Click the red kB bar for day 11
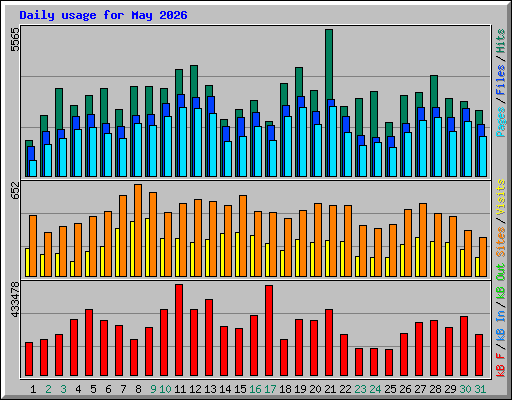 179,330
